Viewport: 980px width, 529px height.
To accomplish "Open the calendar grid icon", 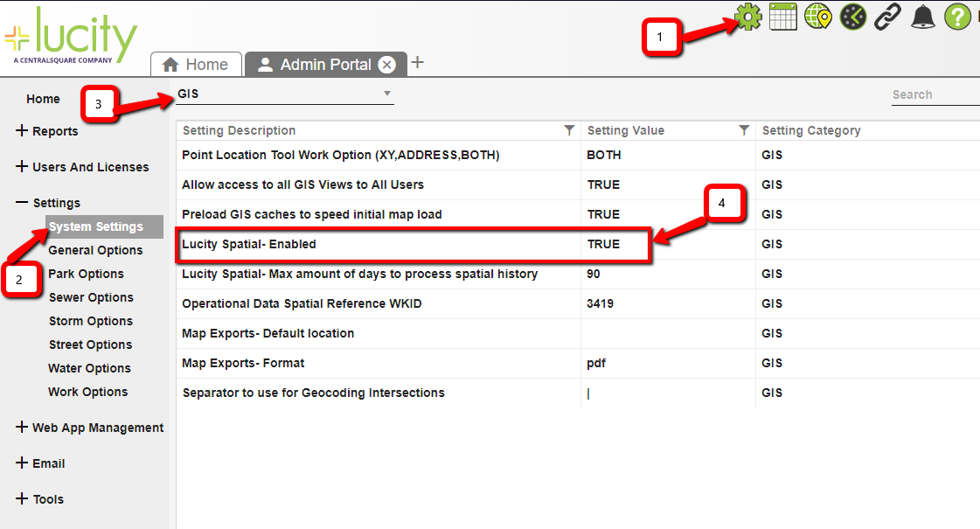I will coord(783,17).
